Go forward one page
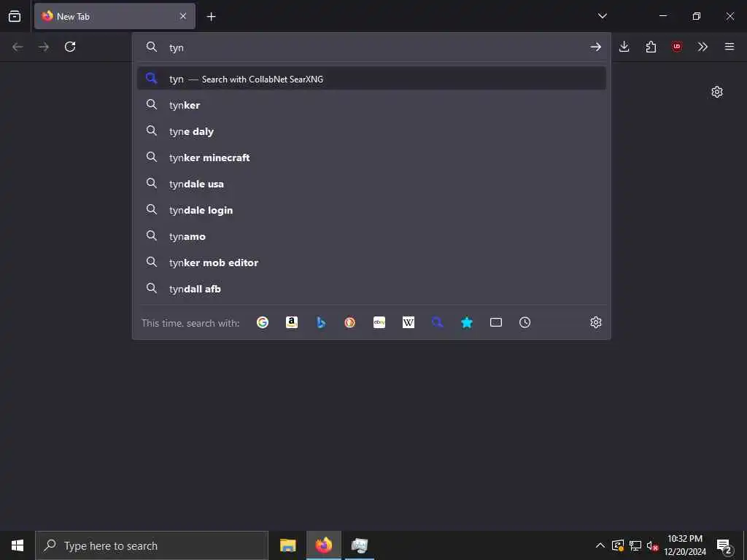747x560 pixels. point(44,47)
